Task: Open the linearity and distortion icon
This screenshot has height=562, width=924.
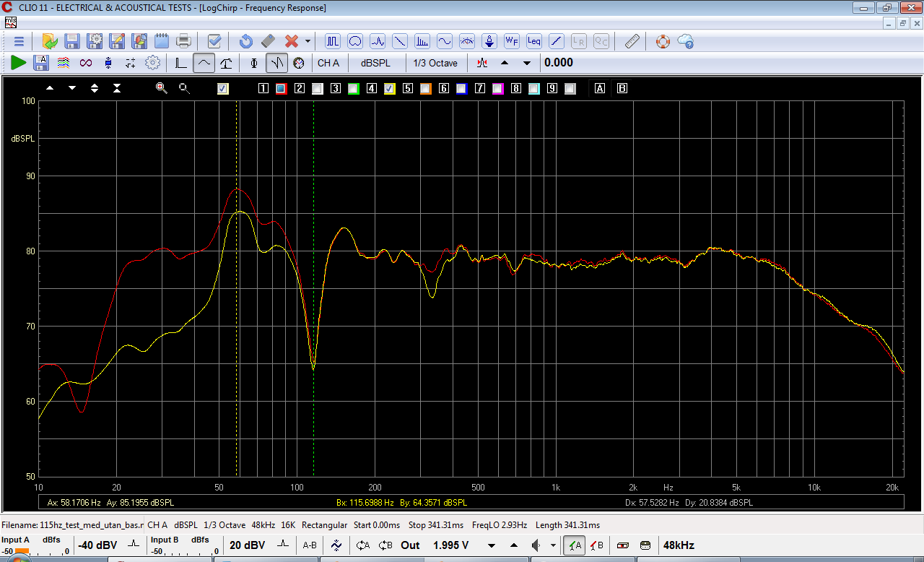Action: tap(557, 41)
